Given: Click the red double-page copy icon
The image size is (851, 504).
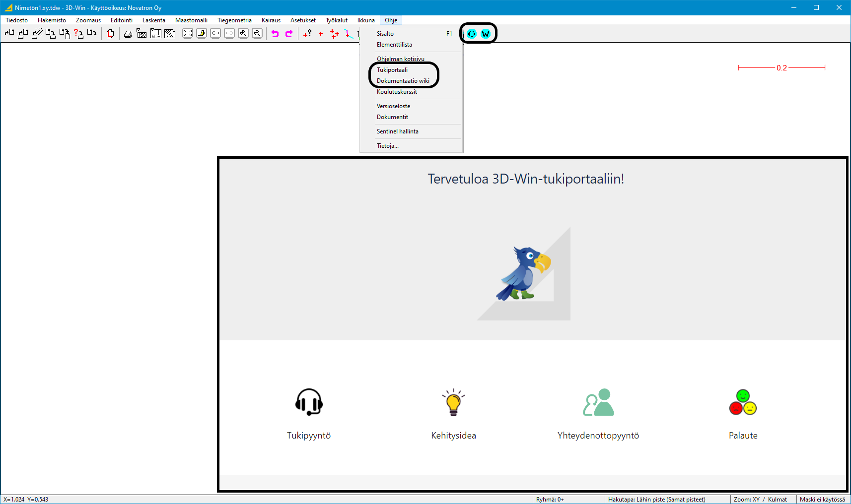Looking at the screenshot, I should 110,34.
